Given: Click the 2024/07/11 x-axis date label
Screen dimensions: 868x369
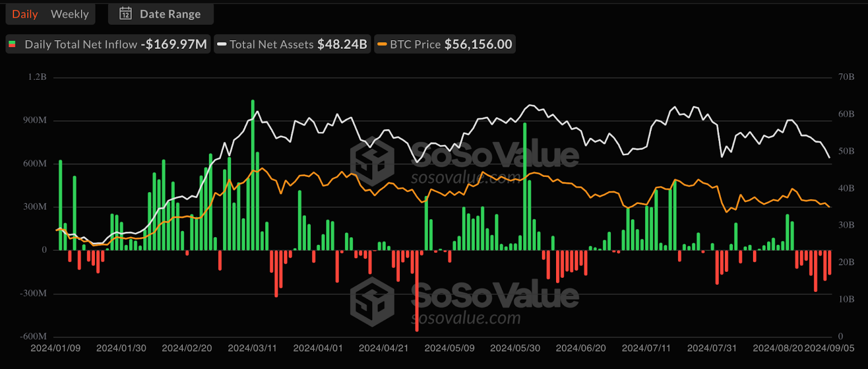Looking at the screenshot, I should tap(646, 348).
